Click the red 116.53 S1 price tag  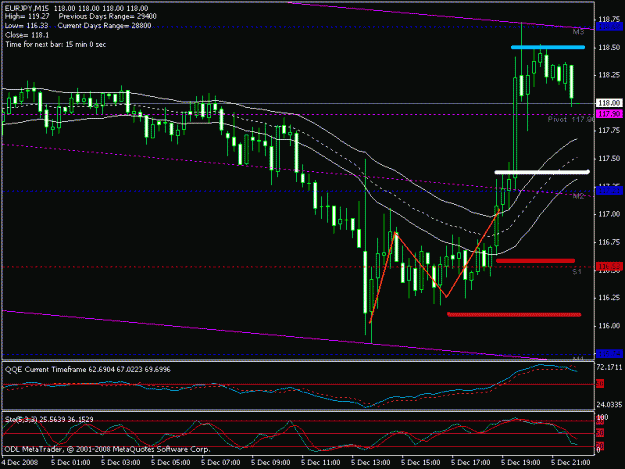click(609, 266)
